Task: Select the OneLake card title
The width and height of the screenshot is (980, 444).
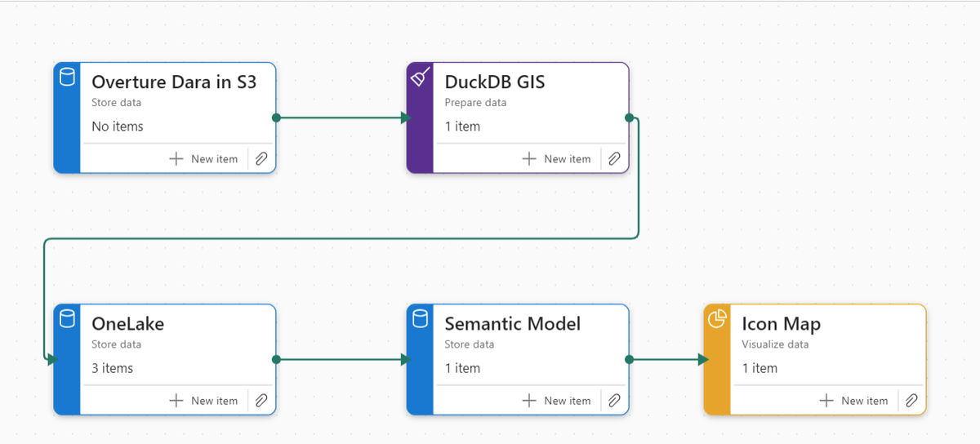Action: click(x=128, y=323)
